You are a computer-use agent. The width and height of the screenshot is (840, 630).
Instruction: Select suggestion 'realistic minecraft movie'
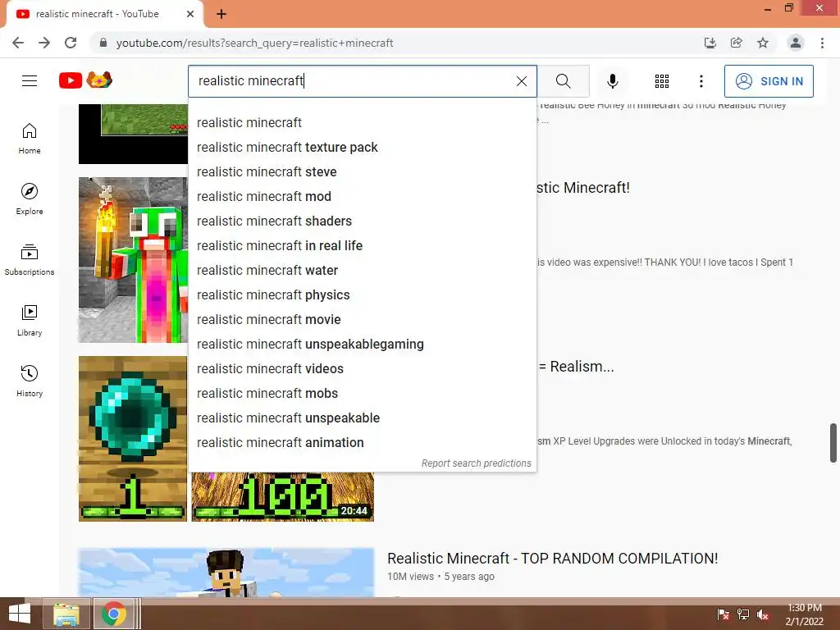[362, 320]
